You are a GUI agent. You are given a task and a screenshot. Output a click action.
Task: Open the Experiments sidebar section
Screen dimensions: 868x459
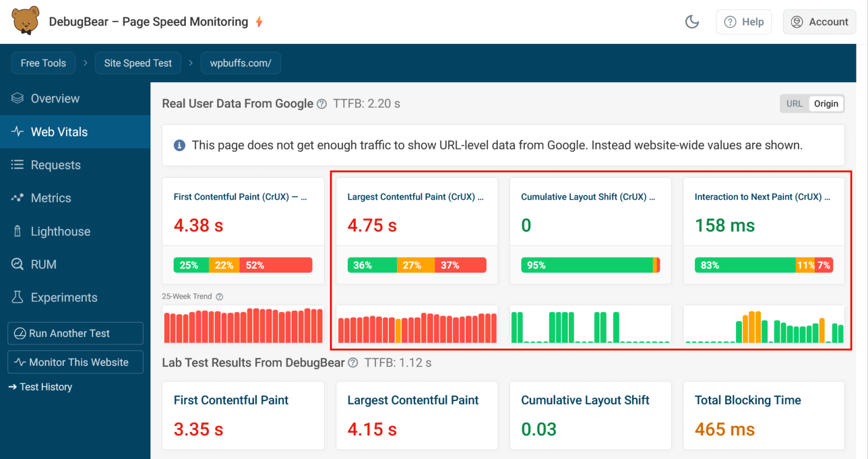75,298
